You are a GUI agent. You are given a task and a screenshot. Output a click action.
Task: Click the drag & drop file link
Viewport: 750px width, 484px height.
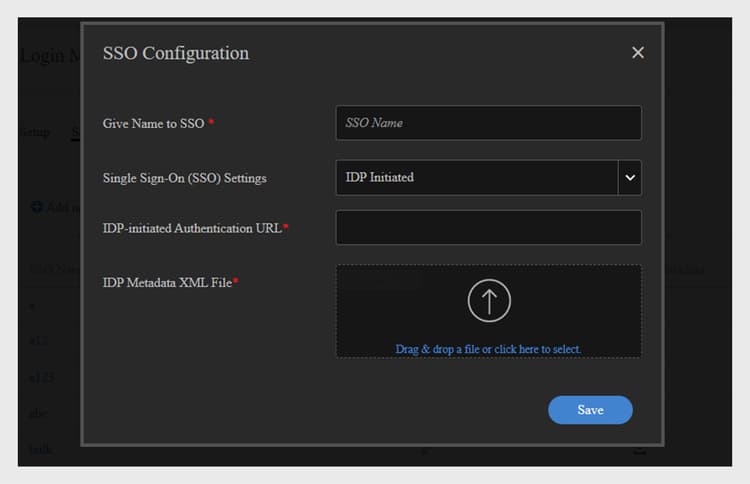coord(488,349)
